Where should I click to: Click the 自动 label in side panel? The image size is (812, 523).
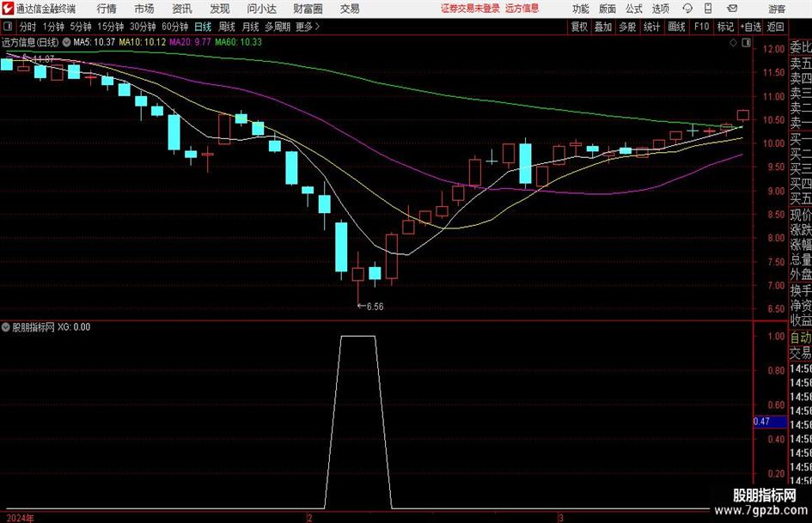click(x=801, y=338)
